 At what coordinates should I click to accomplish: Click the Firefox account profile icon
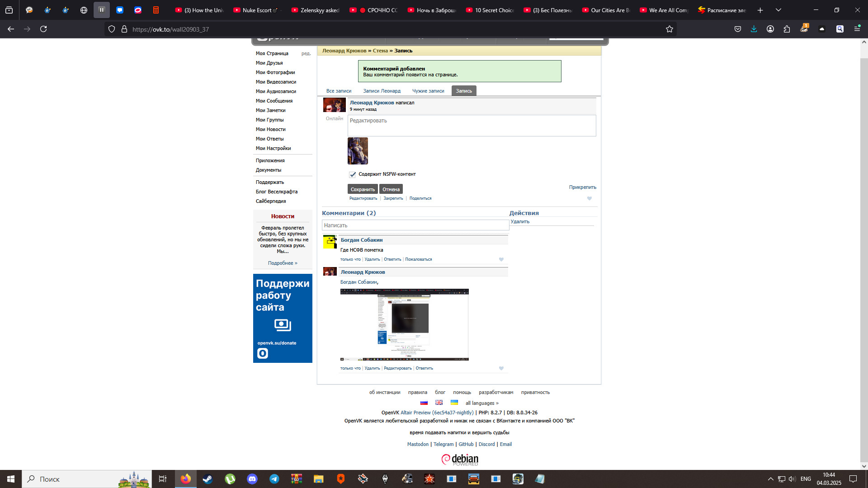tap(770, 29)
